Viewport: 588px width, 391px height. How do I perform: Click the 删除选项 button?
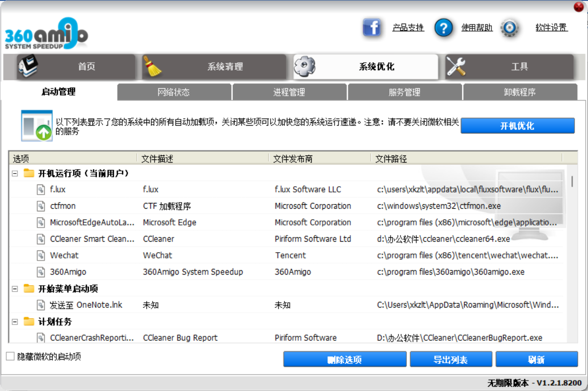(x=345, y=359)
